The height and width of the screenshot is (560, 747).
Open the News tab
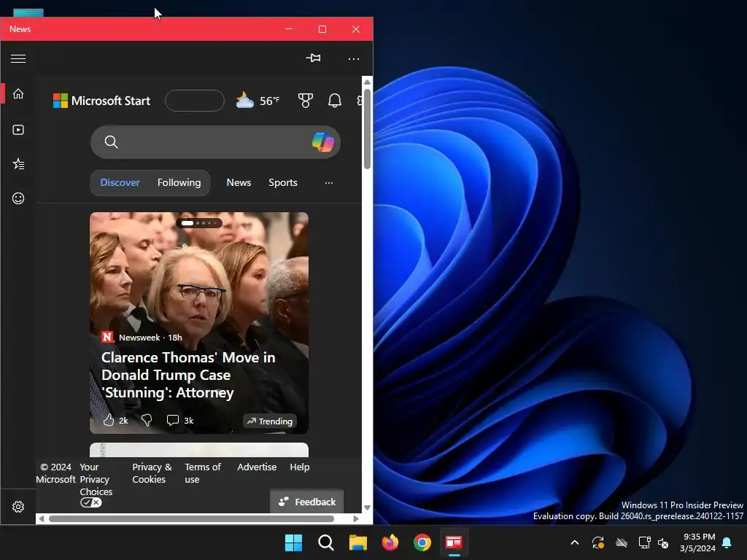(x=239, y=182)
